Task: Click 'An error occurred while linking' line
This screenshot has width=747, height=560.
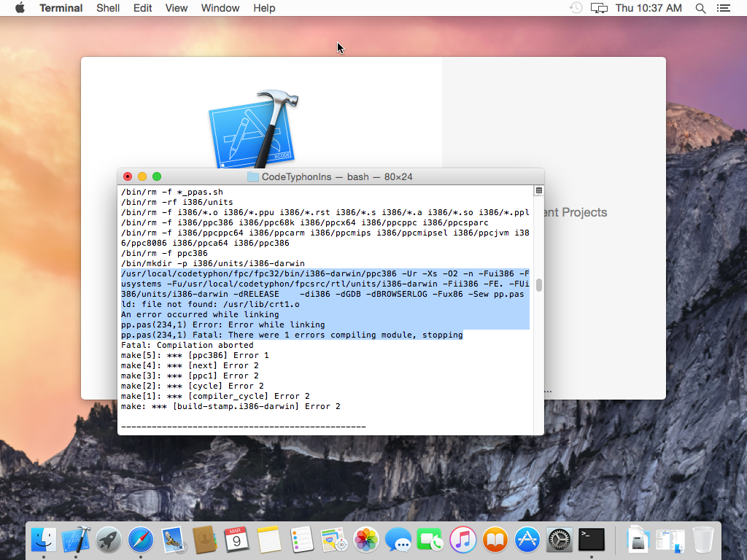Action: pyautogui.click(x=200, y=314)
